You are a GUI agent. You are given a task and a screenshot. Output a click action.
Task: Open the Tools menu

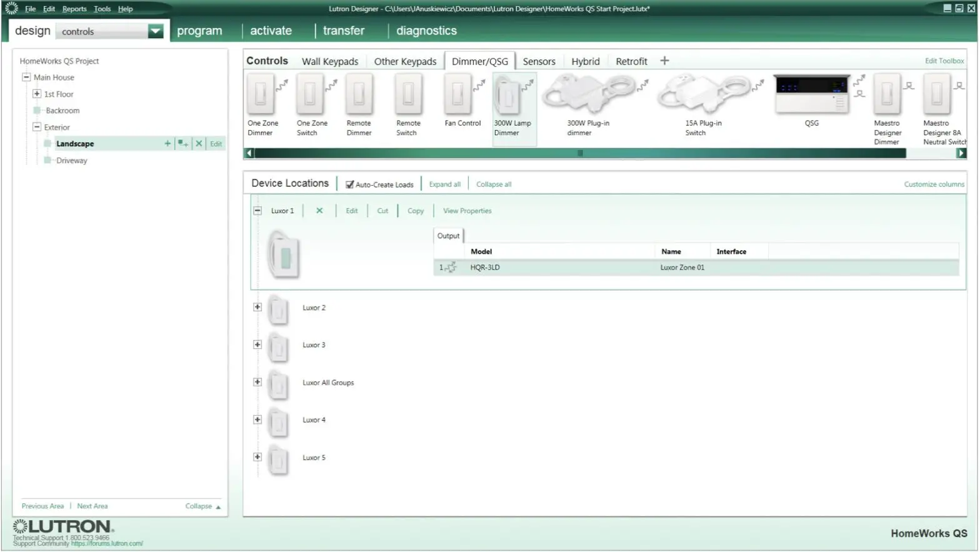[x=102, y=9]
